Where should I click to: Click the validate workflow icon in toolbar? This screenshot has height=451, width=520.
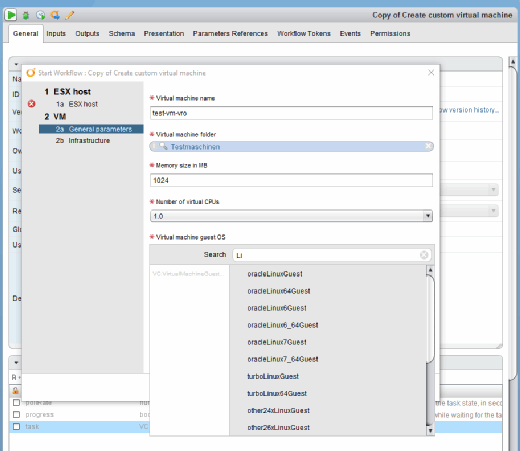(x=55, y=15)
